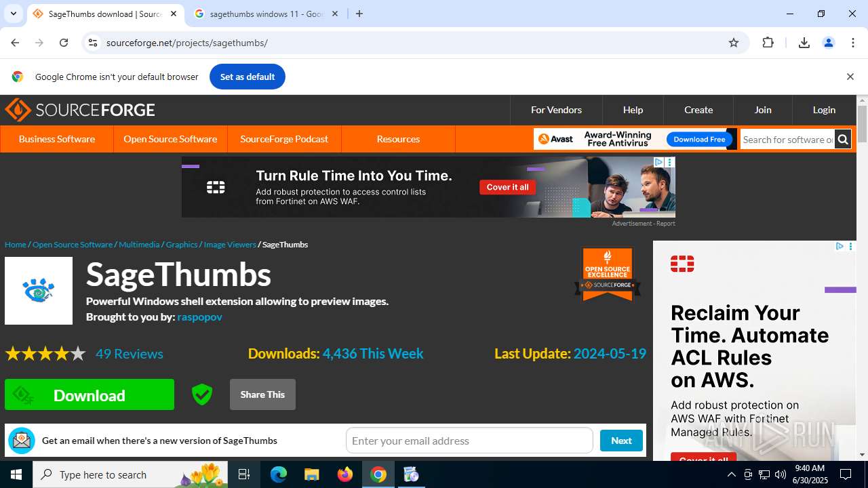Click the email address input field

click(469, 441)
